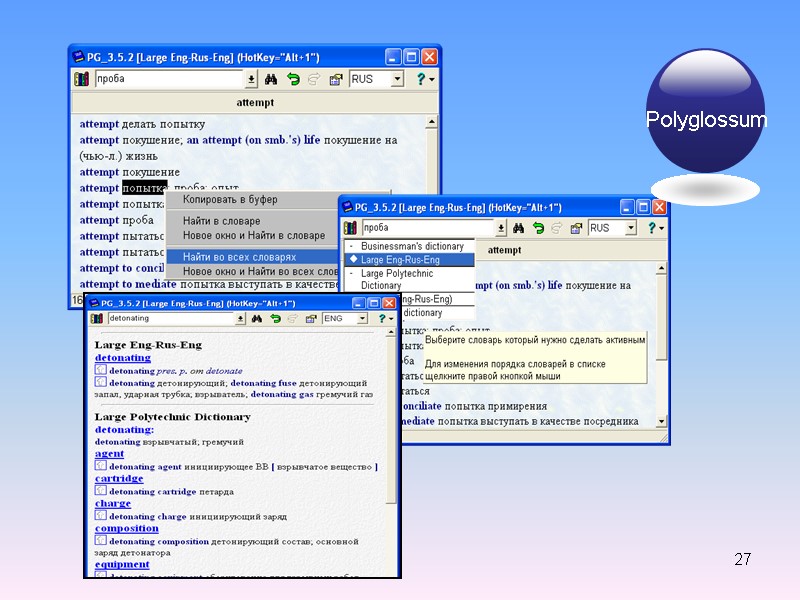Click note icon beside detonating cartridge entry
The width and height of the screenshot is (800, 600).
pyautogui.click(x=101, y=490)
